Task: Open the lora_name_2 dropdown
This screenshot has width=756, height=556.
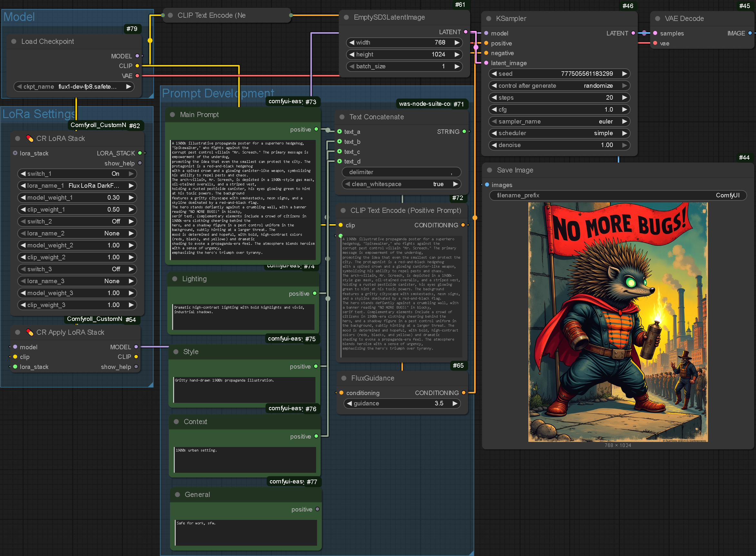Action: tap(77, 233)
